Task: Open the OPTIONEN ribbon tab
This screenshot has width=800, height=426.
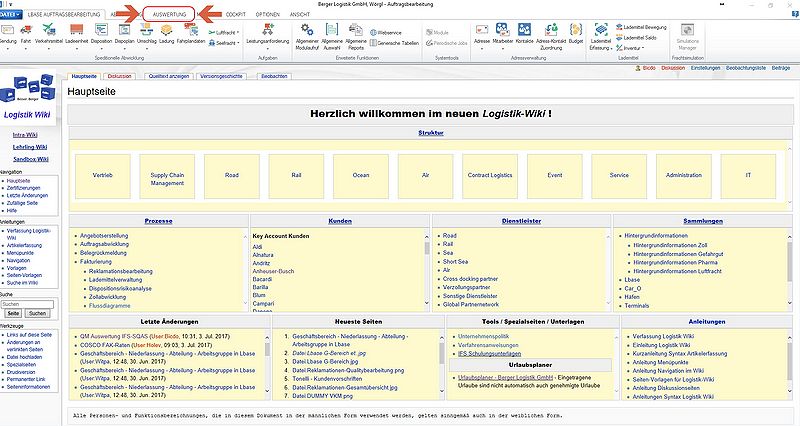Action: pos(268,15)
